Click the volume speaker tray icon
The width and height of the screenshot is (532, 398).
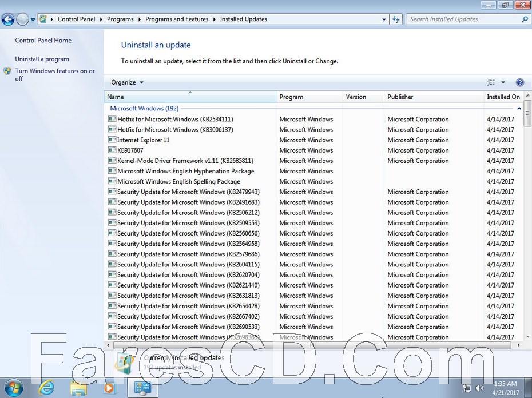tap(479, 388)
